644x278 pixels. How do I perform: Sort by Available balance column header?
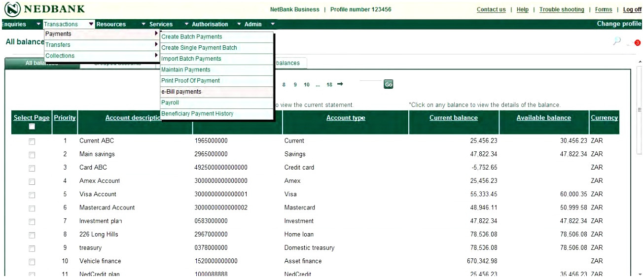coord(543,118)
